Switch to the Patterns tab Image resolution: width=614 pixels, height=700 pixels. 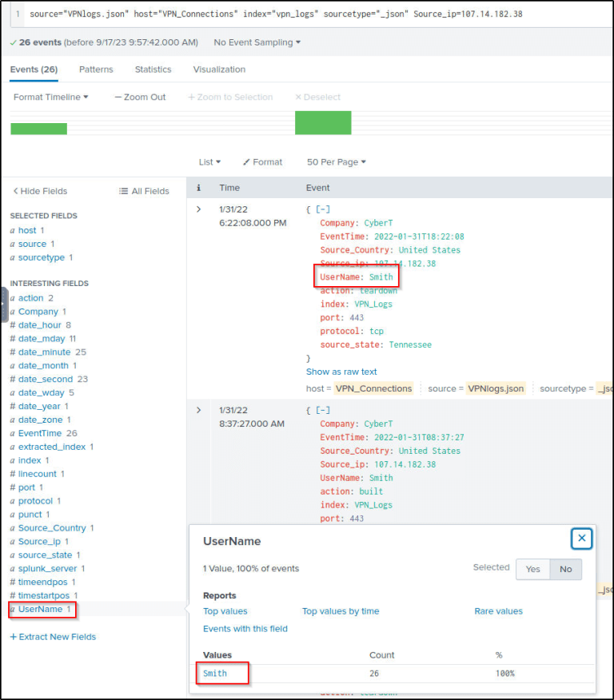[96, 70]
